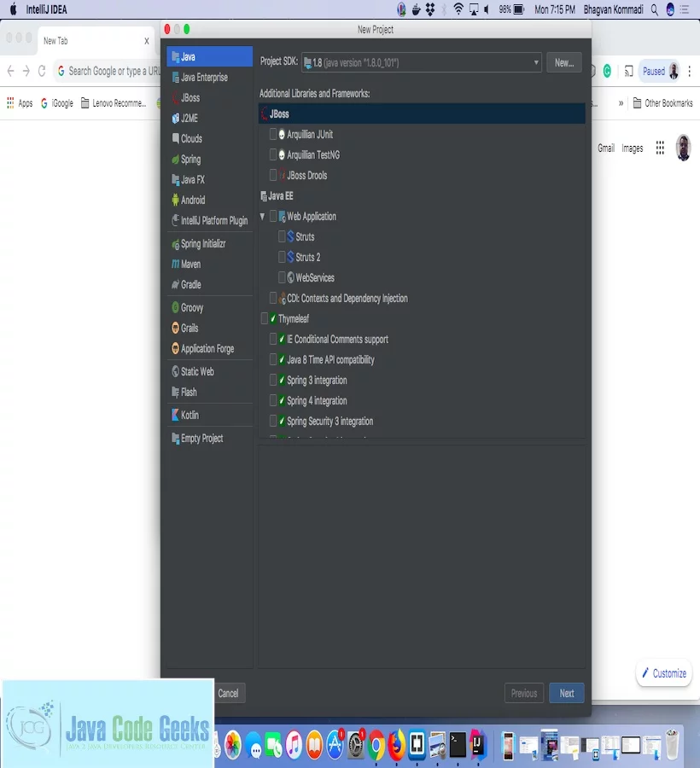Select Gradle project type
This screenshot has height=768, width=700.
[209, 284]
